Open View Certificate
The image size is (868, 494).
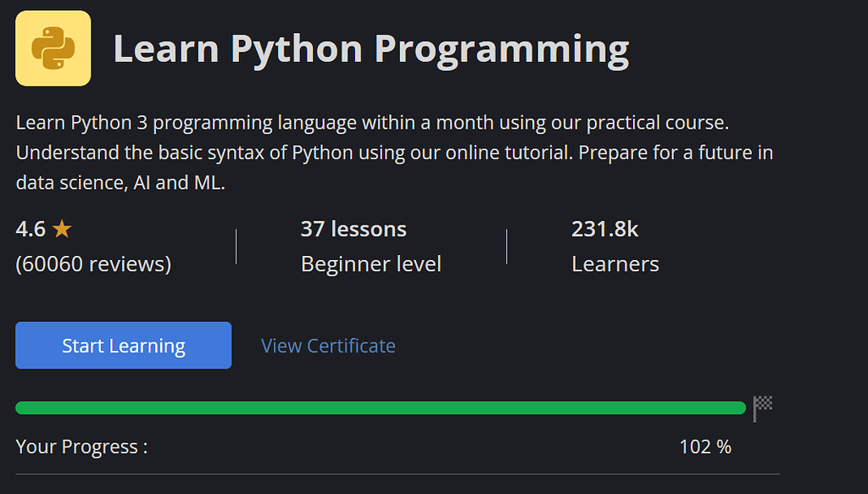pos(327,345)
